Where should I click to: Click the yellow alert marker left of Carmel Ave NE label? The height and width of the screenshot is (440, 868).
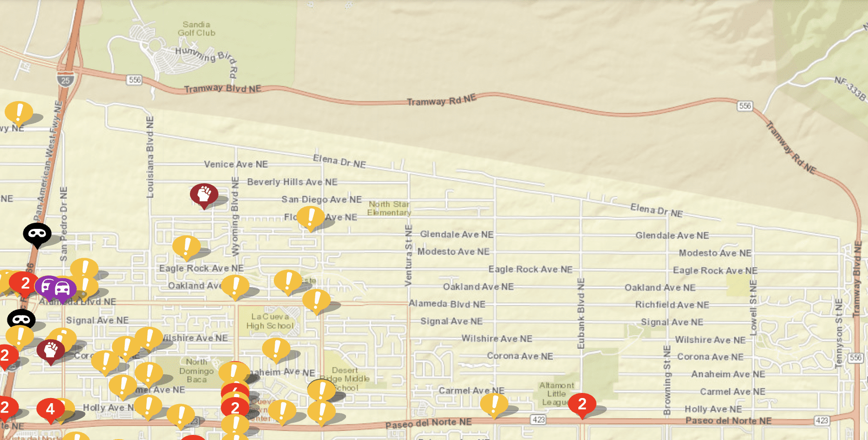(122, 387)
